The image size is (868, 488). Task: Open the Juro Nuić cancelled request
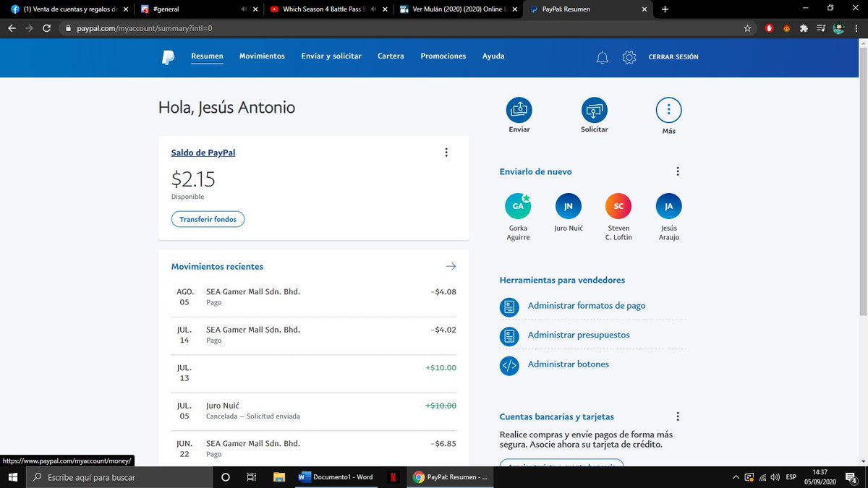point(314,411)
